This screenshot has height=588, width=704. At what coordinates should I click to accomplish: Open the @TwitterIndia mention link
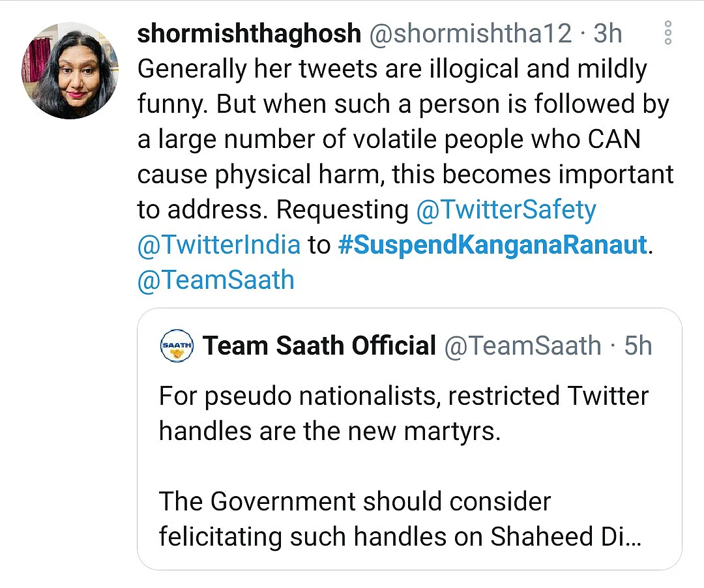[218, 244]
